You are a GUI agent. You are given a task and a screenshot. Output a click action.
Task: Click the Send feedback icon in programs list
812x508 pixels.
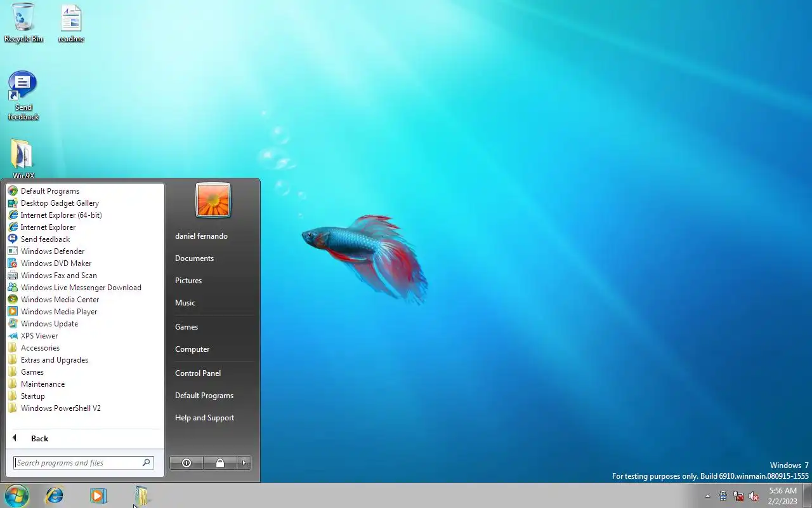(13, 239)
